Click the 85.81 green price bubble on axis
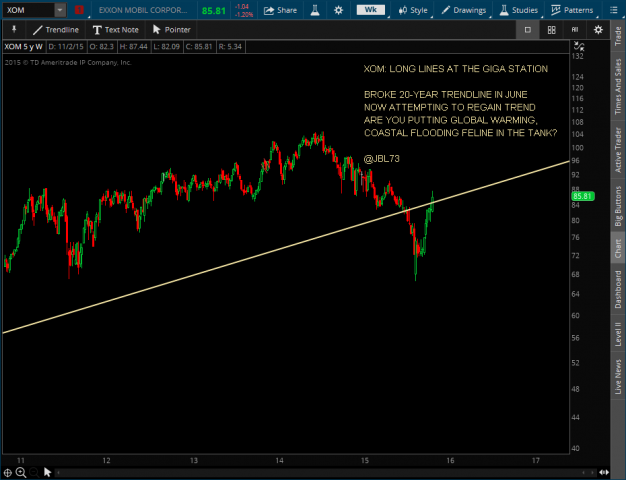 click(582, 196)
